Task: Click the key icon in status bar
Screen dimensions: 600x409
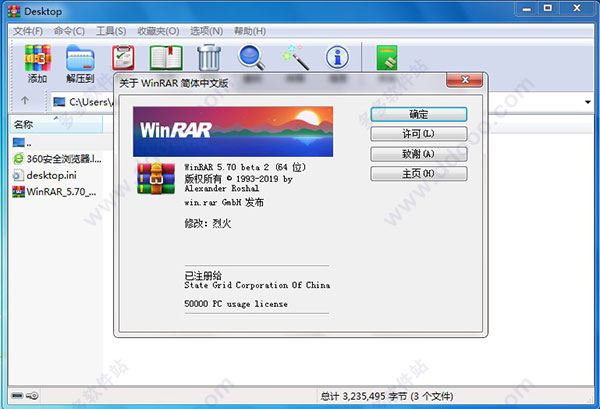Action: pos(33,396)
